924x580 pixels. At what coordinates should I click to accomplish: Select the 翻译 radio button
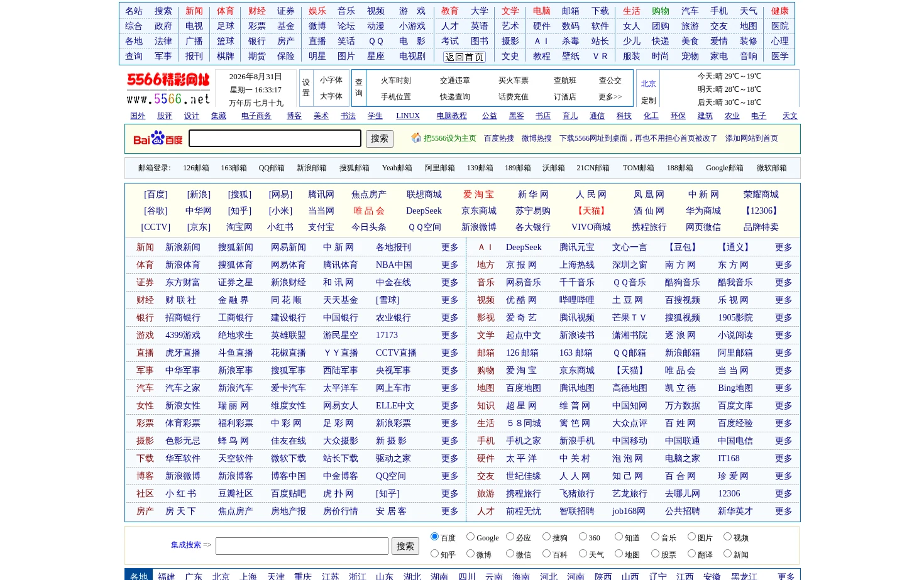pos(691,554)
